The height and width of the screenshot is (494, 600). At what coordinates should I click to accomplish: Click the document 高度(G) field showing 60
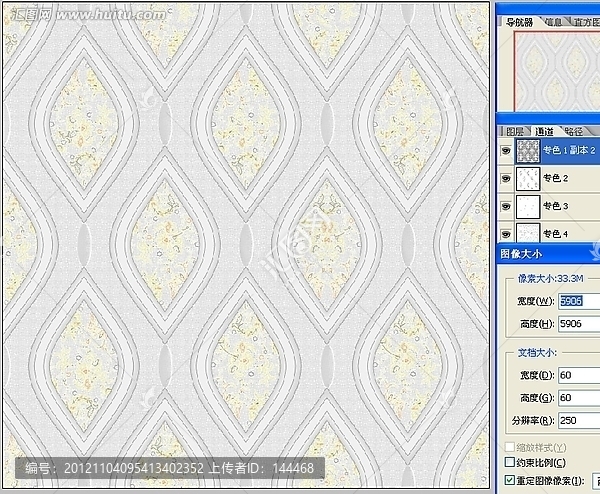click(579, 398)
